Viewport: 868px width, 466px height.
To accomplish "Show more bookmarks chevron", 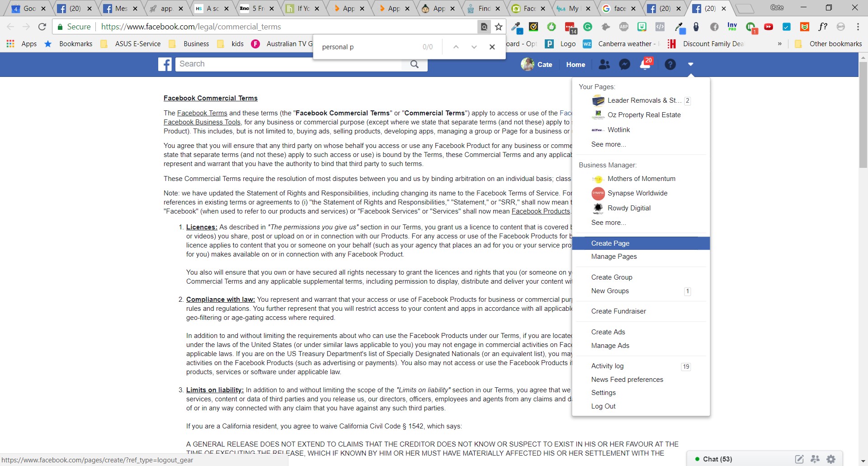I will tap(779, 44).
